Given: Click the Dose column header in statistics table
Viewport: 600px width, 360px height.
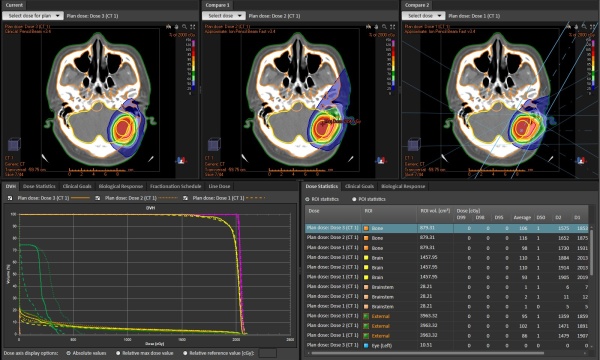Looking at the screenshot, I should pyautogui.click(x=333, y=214).
